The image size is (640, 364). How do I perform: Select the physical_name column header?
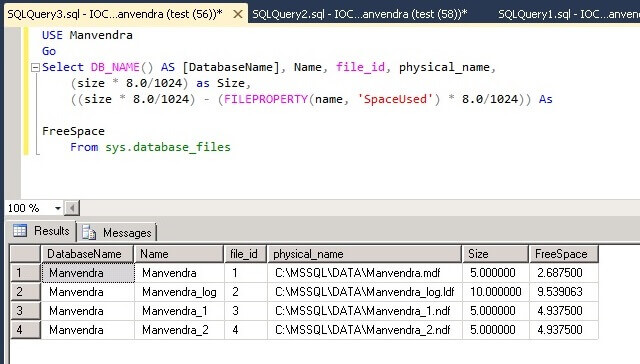[364, 254]
